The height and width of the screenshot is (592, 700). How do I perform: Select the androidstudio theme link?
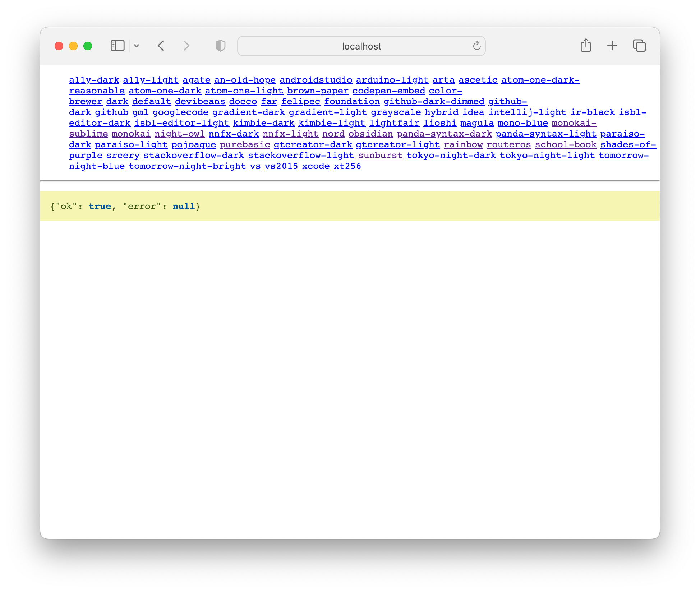click(316, 80)
